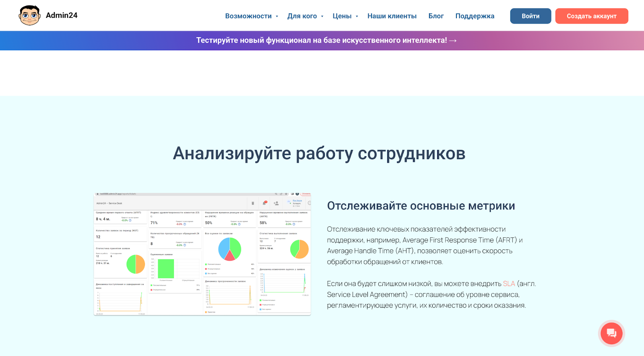Viewport: 644px width, 356px height.
Task: Open the SLA hyperlink in the text
Action: (x=509, y=284)
